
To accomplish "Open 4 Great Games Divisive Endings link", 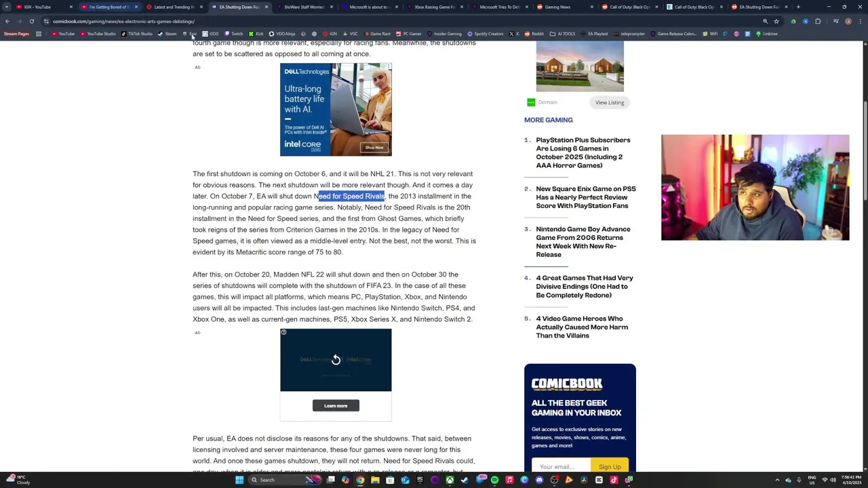I will tap(585, 286).
